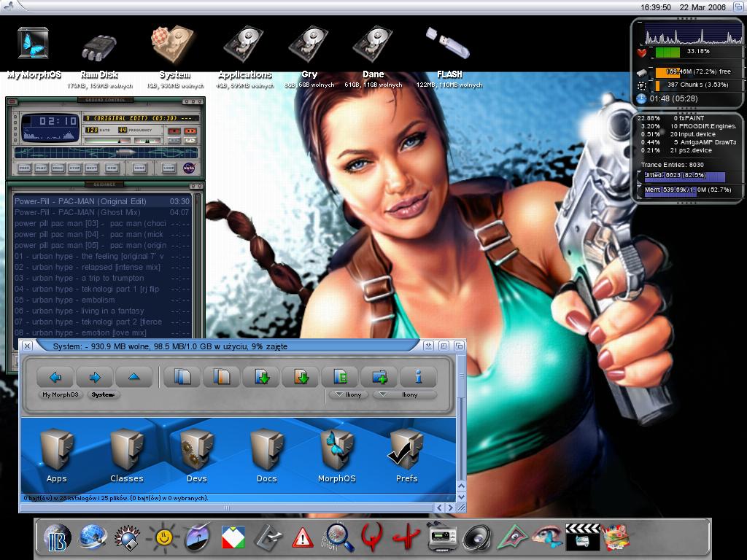Image resolution: width=747 pixels, height=560 pixels.
Task: Click the blue document with green list icon
Action: (340, 377)
